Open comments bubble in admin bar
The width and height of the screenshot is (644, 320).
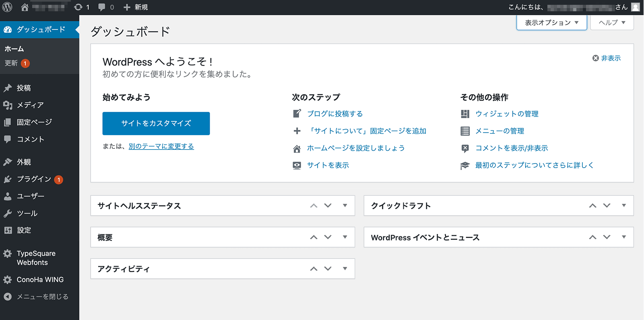[102, 7]
